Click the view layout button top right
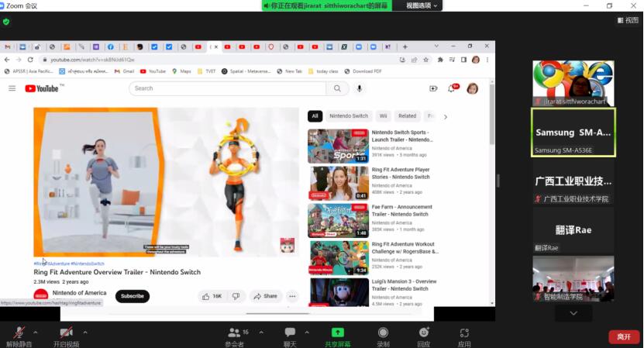Screen dimensions: 644x348 628,20
